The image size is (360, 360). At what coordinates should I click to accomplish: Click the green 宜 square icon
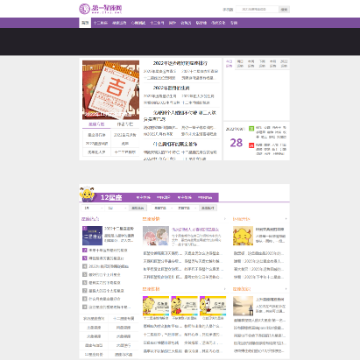tap(251, 128)
